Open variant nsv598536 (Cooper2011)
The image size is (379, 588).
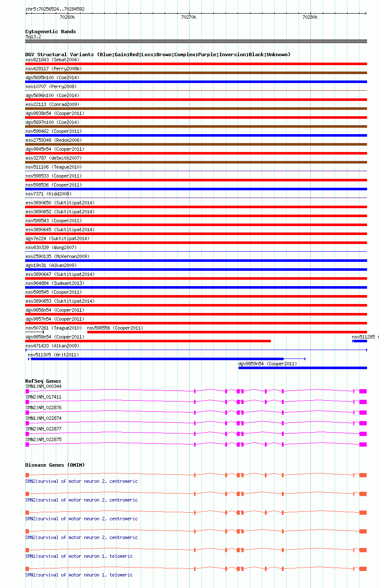(x=54, y=185)
